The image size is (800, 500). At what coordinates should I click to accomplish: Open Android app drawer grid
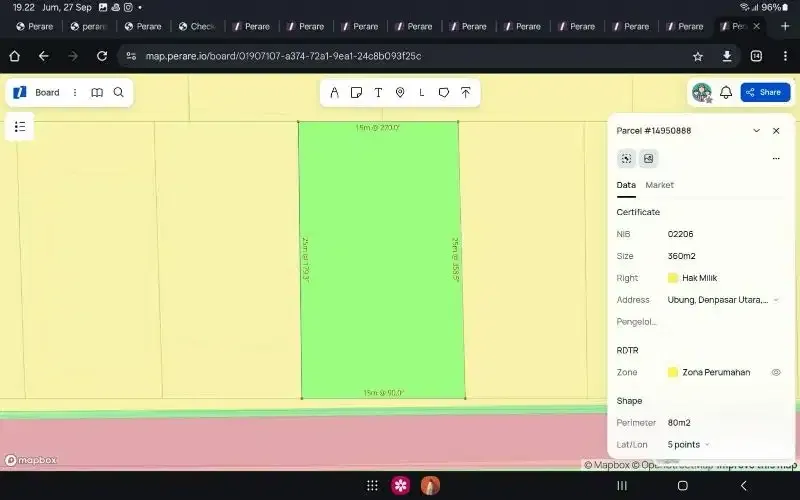tap(372, 486)
